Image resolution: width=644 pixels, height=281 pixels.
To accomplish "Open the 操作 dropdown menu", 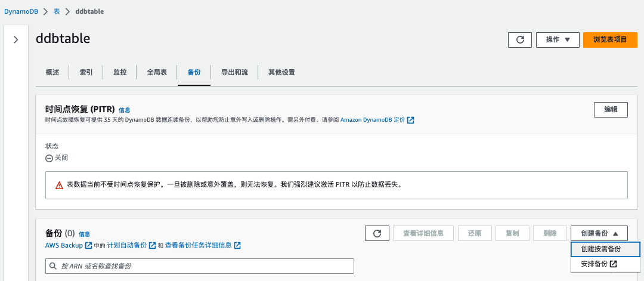I will click(x=558, y=40).
